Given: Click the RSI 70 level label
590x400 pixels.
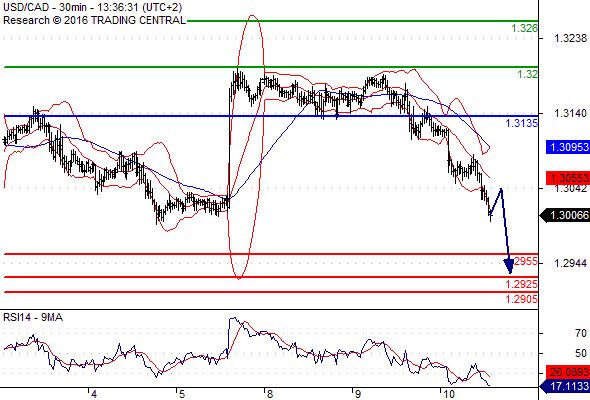Looking at the screenshot, I should tap(581, 333).
